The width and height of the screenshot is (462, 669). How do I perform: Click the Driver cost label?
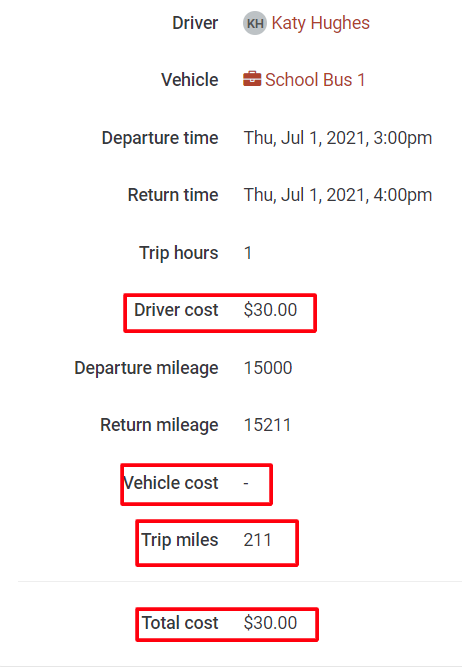tap(176, 310)
